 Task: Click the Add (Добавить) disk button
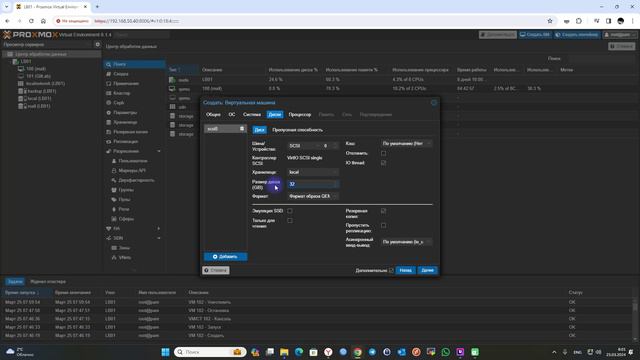[x=225, y=257]
